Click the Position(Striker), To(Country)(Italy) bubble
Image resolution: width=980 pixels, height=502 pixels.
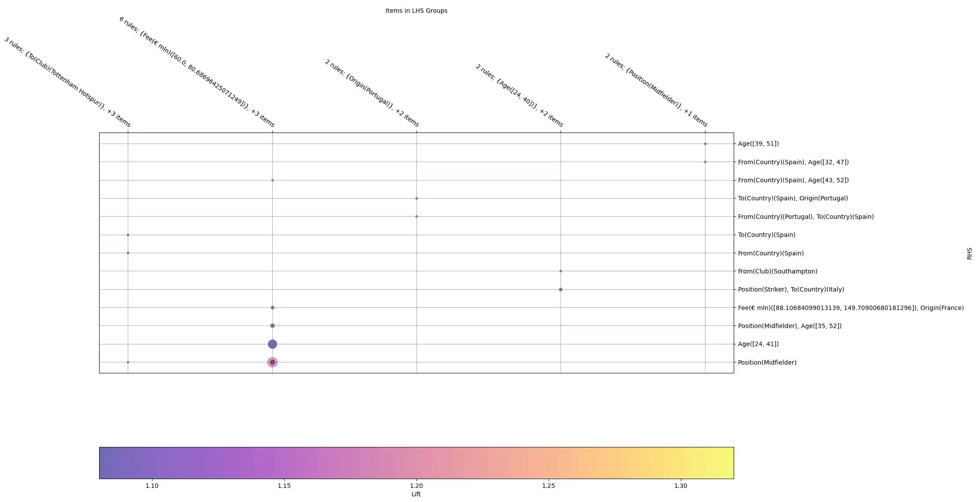(x=561, y=290)
